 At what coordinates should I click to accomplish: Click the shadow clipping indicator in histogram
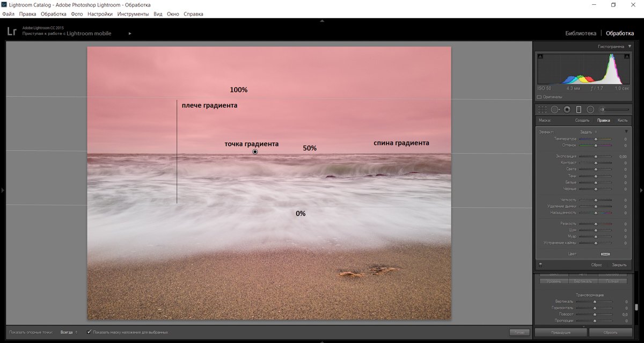[540, 56]
